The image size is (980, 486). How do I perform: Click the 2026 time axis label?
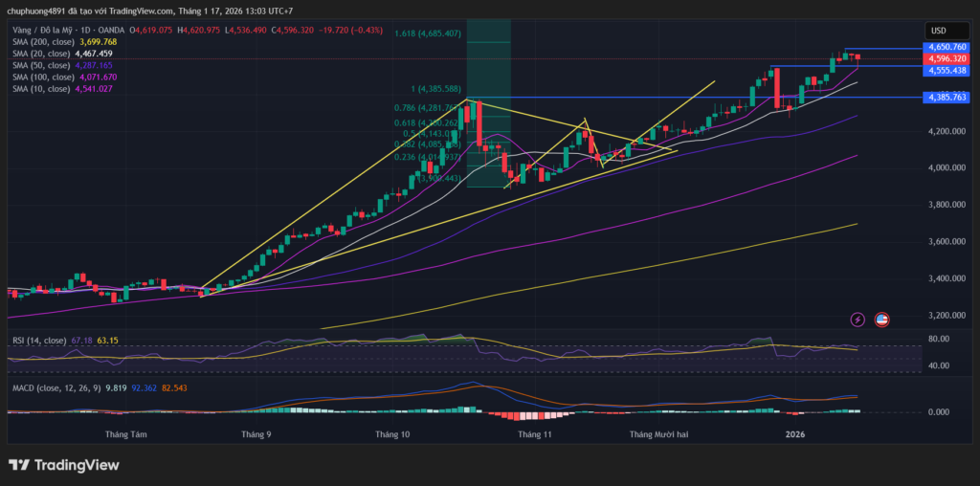(795, 434)
